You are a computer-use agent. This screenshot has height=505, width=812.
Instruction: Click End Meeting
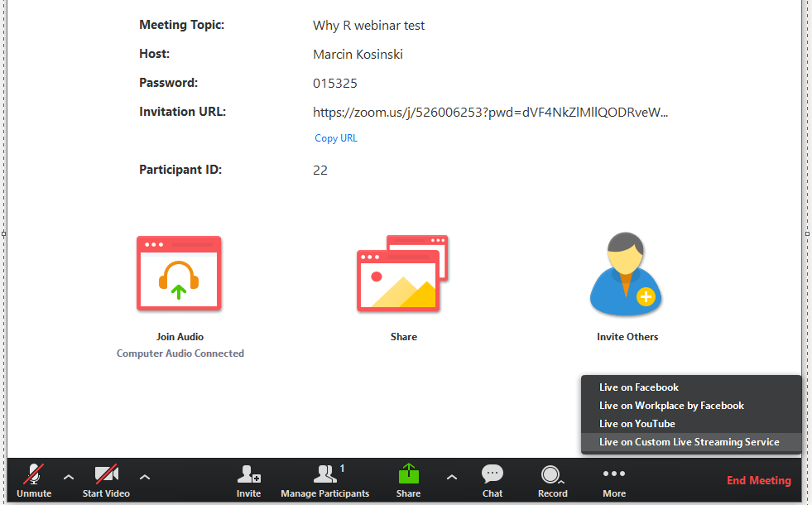[x=759, y=481]
